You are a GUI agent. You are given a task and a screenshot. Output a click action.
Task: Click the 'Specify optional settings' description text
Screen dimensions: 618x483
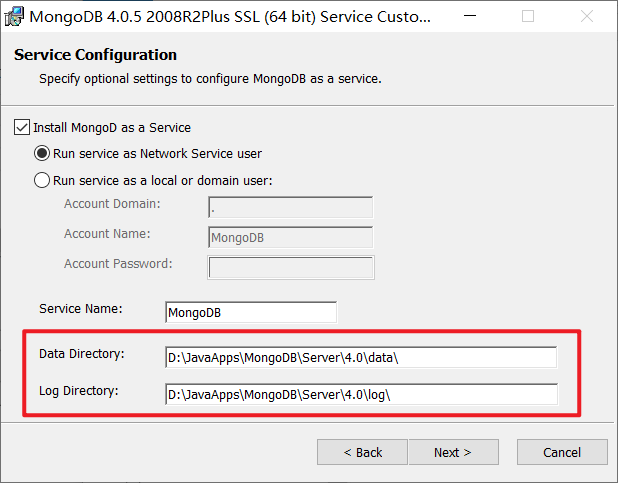pos(210,79)
